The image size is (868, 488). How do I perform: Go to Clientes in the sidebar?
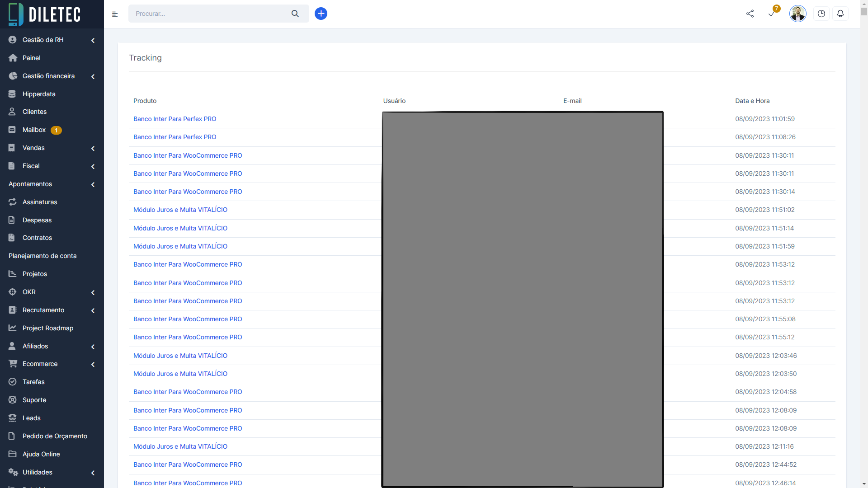pyautogui.click(x=34, y=112)
